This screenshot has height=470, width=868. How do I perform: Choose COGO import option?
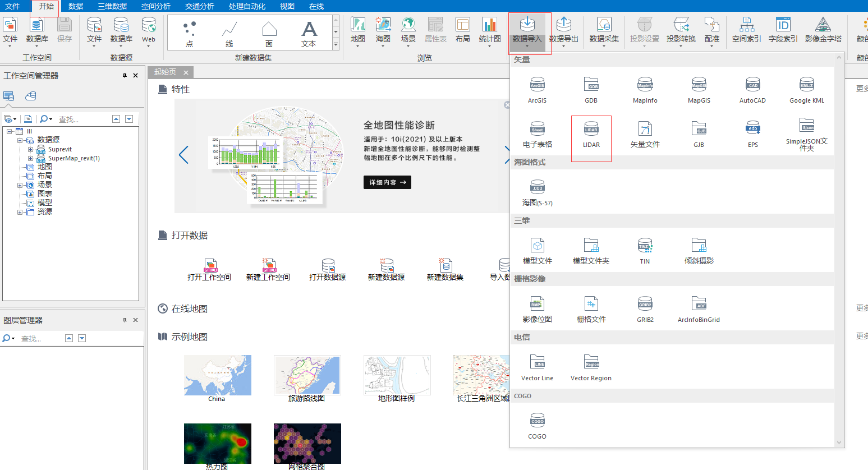click(x=537, y=426)
